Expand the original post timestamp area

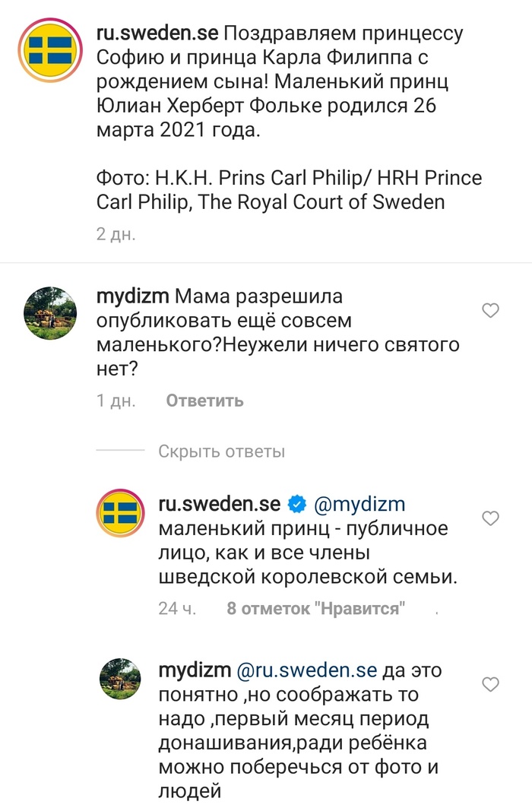(114, 234)
